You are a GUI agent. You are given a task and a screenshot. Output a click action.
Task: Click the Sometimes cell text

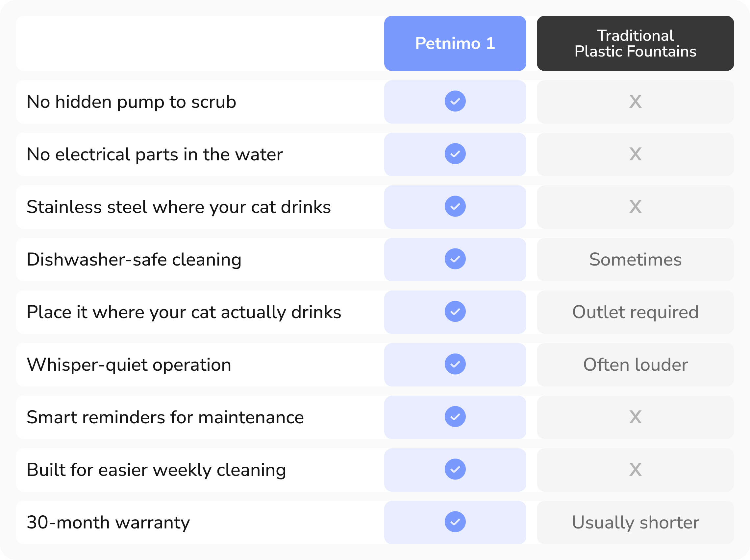(636, 260)
